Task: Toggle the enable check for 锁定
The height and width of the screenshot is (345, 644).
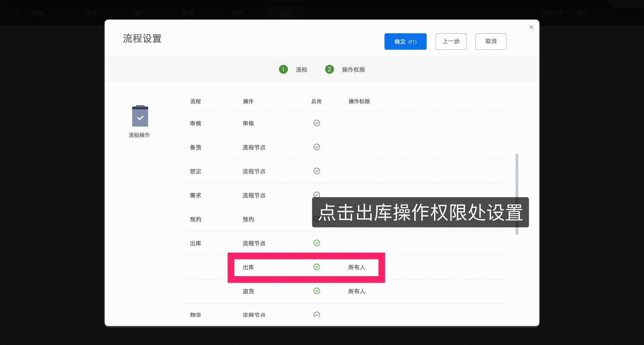Action: (x=317, y=171)
